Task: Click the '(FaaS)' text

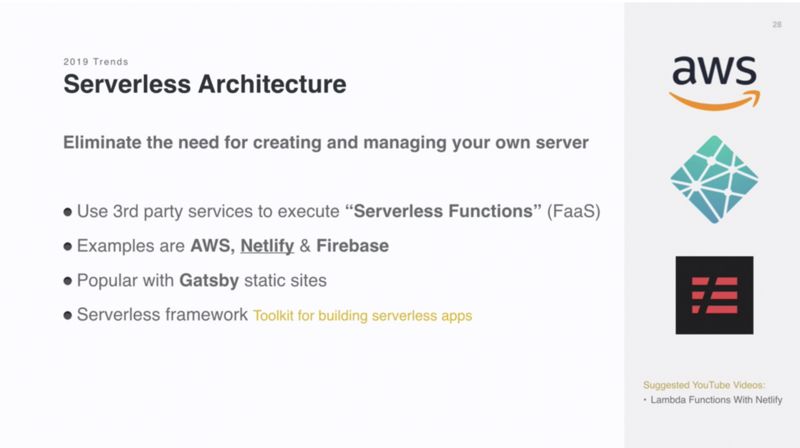Action: coord(573,211)
